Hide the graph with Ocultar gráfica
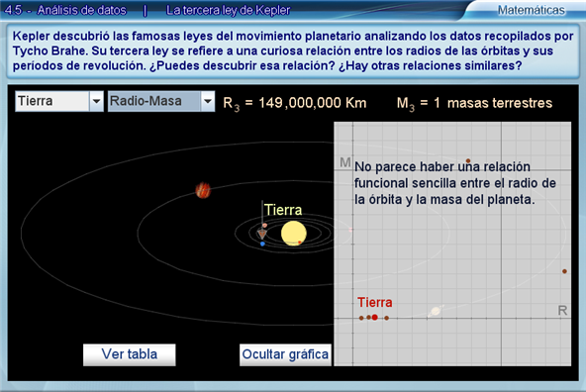 [285, 354]
